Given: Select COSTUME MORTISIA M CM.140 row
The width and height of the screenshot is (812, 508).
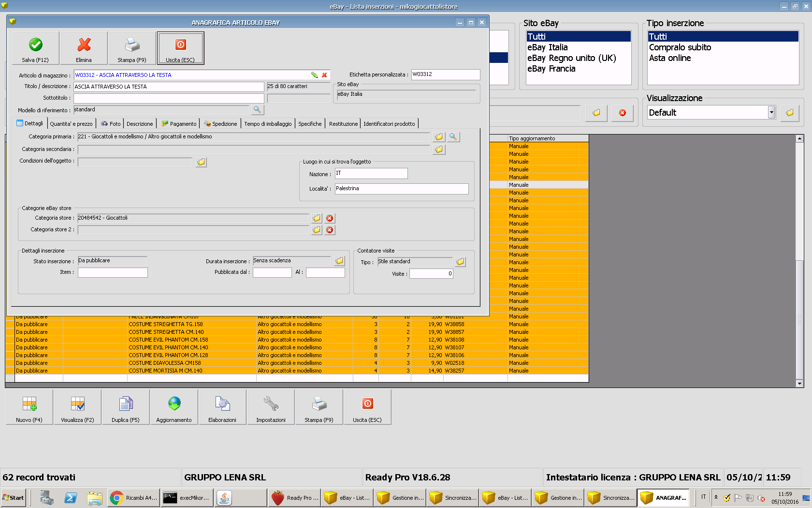Looking at the screenshot, I should [x=297, y=371].
